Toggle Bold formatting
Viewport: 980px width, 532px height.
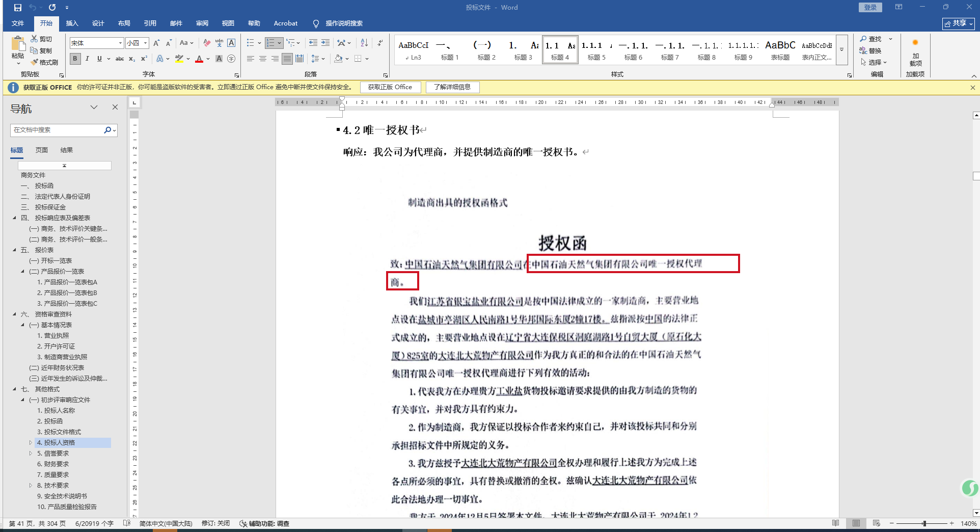[75, 59]
